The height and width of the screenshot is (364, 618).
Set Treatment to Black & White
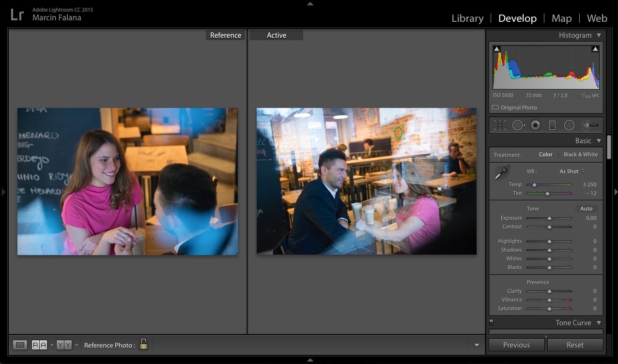coord(581,154)
